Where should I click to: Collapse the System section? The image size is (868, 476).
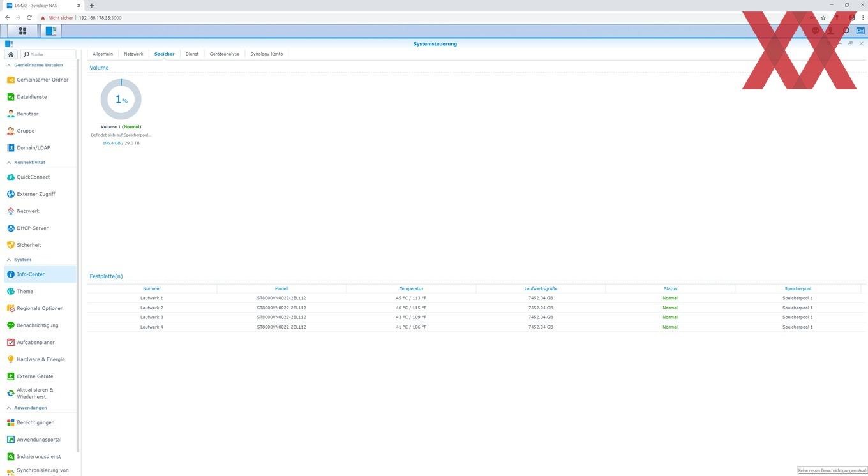coord(9,260)
